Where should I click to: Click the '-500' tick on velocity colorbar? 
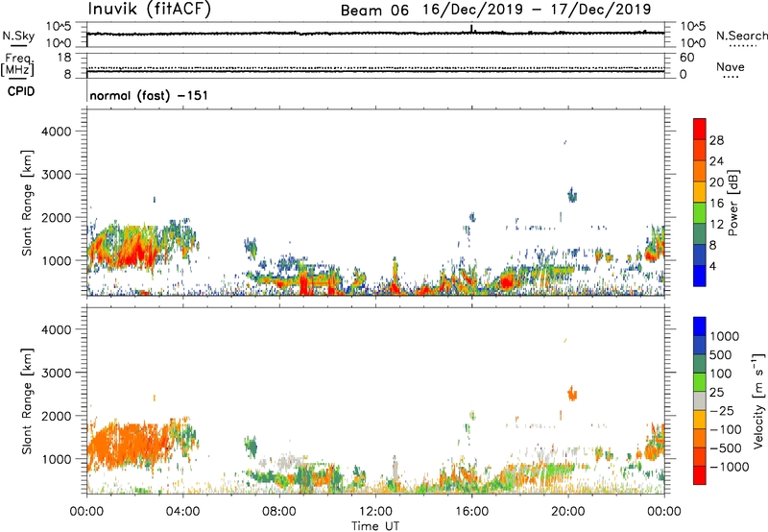tap(726, 447)
